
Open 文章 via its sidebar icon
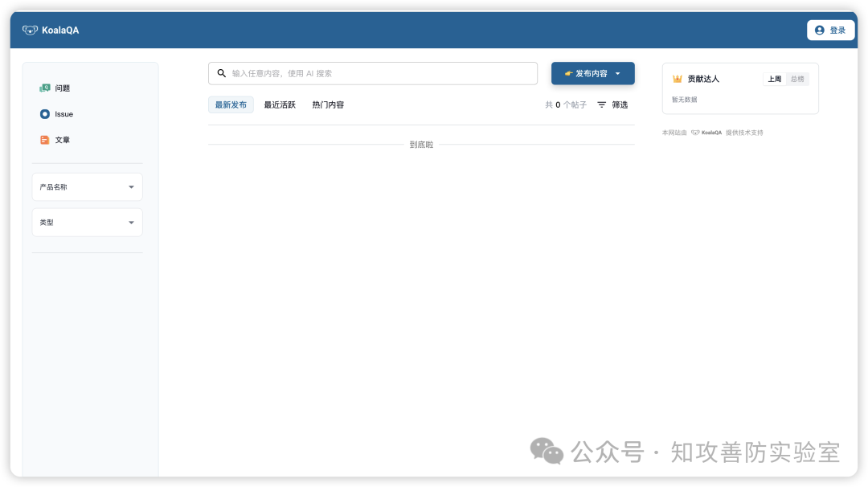[45, 139]
